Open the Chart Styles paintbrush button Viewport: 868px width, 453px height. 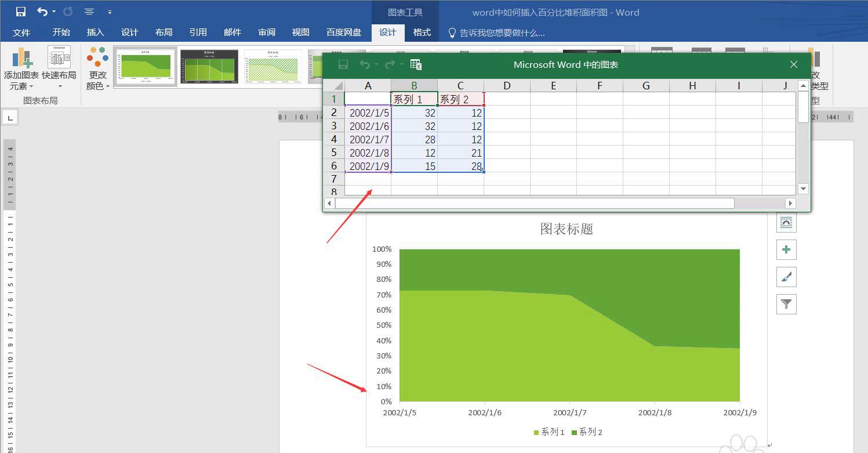click(786, 277)
